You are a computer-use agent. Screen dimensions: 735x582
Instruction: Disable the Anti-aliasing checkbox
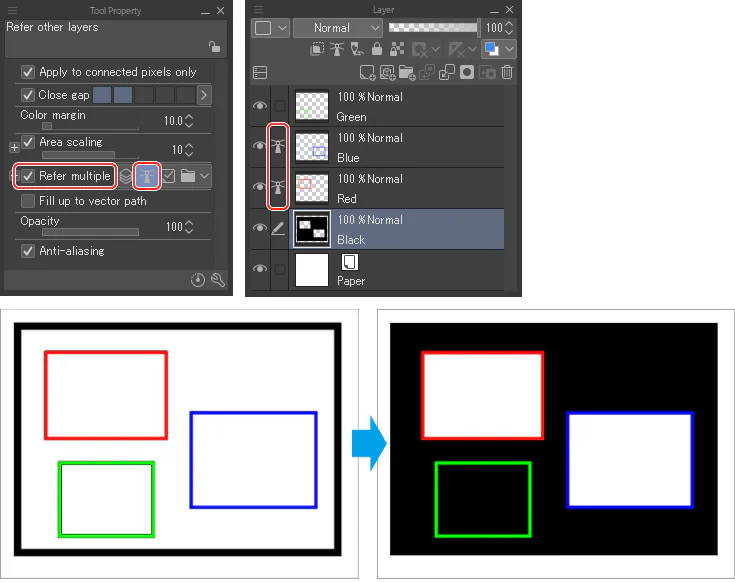click(28, 251)
